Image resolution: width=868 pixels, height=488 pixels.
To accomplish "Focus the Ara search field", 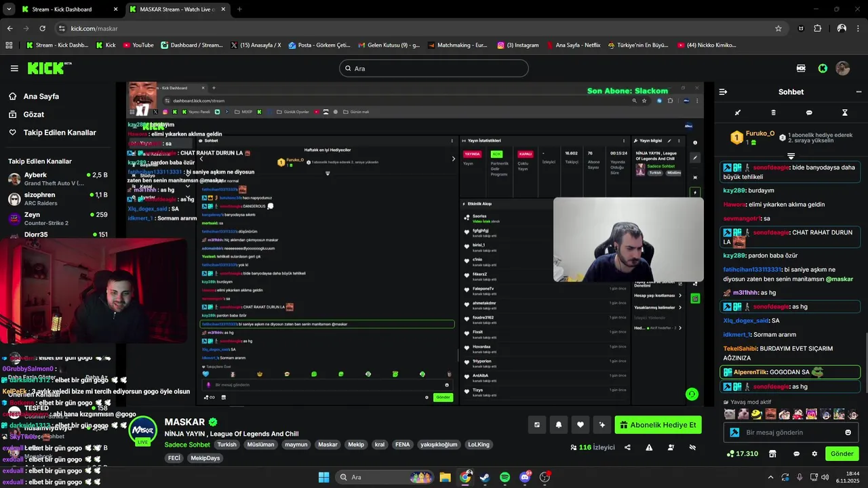I will click(434, 68).
